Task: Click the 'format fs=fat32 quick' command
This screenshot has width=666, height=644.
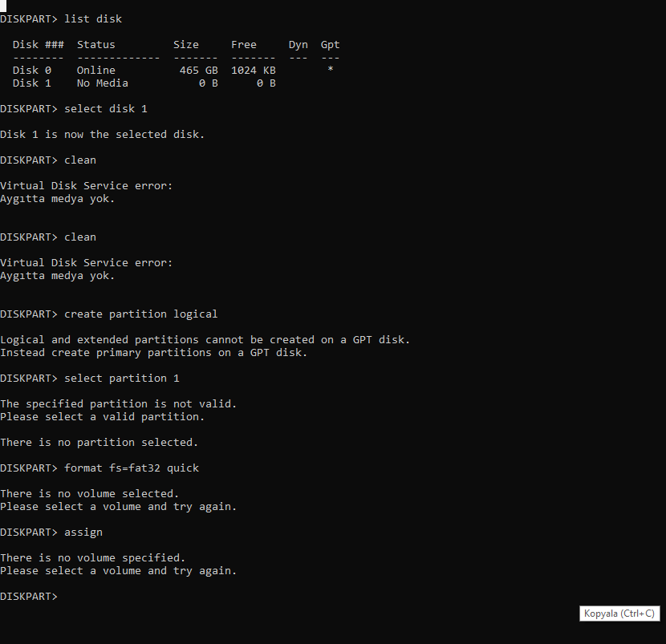Action: pos(132,468)
